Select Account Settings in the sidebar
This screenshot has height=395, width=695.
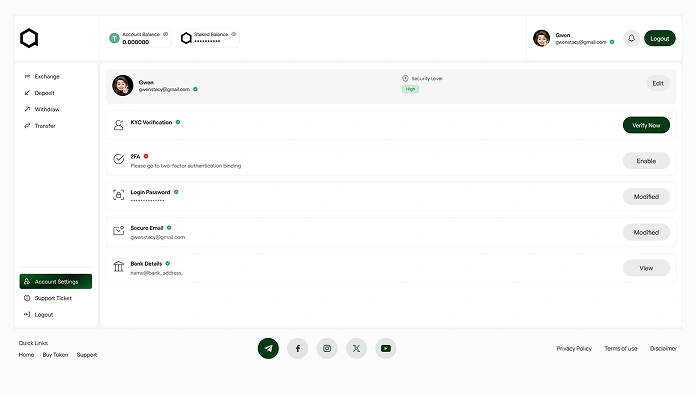point(56,282)
